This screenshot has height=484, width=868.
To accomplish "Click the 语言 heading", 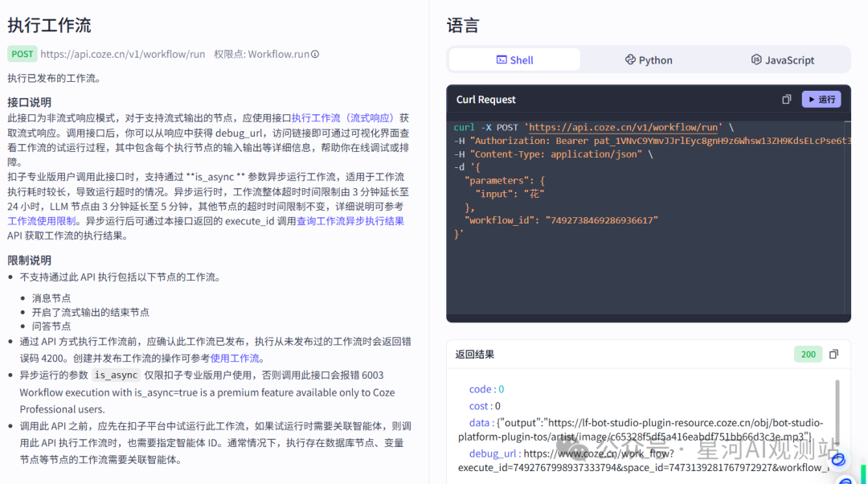I will pyautogui.click(x=463, y=26).
